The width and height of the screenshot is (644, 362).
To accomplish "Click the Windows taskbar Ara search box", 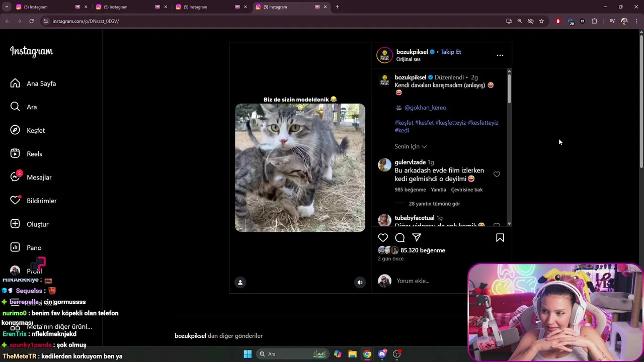I will [292, 354].
